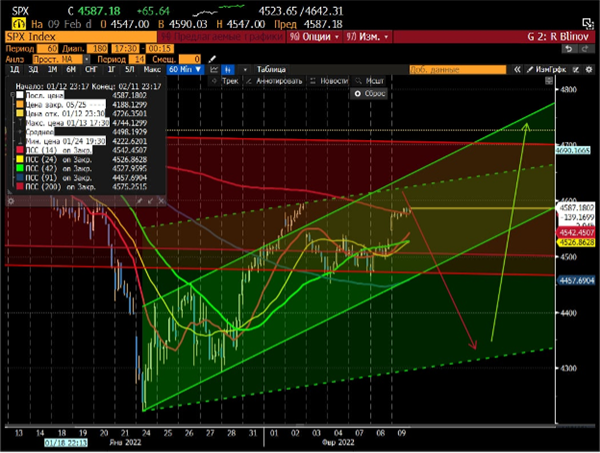The width and height of the screenshot is (600, 453).
Task: Open the Предлагаемые графики menu
Action: 222,37
